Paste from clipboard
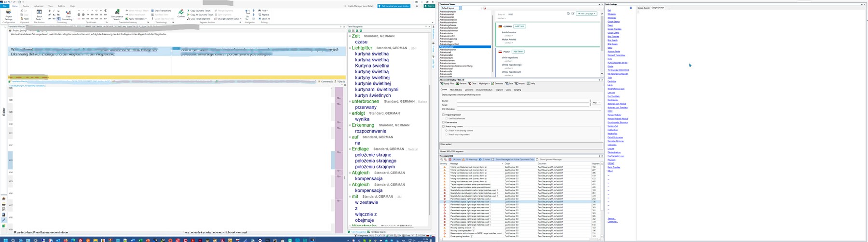 25,19
